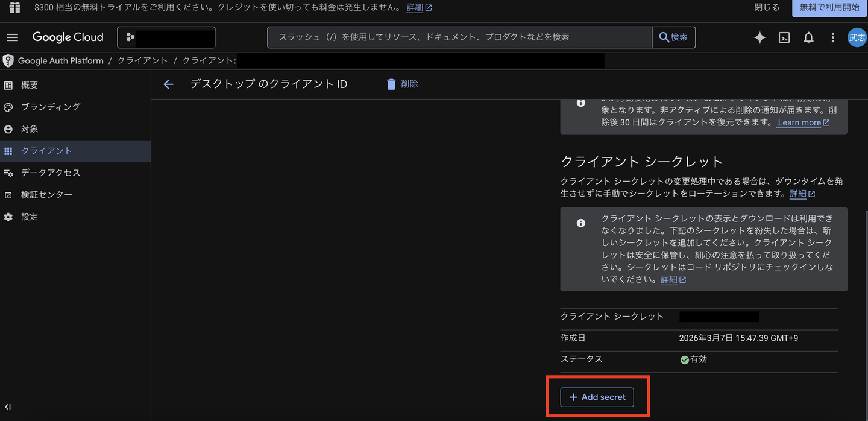
Task: Click the 作成日 row label
Action: coord(573,338)
